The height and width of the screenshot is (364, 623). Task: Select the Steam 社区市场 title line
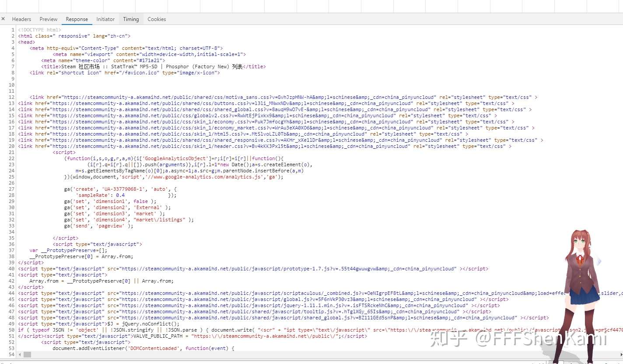tap(154, 66)
